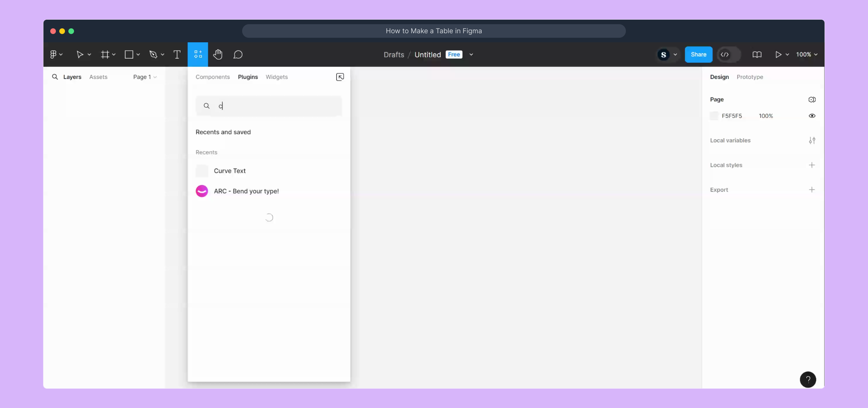Open the Figma main menu dropdown

pos(56,54)
